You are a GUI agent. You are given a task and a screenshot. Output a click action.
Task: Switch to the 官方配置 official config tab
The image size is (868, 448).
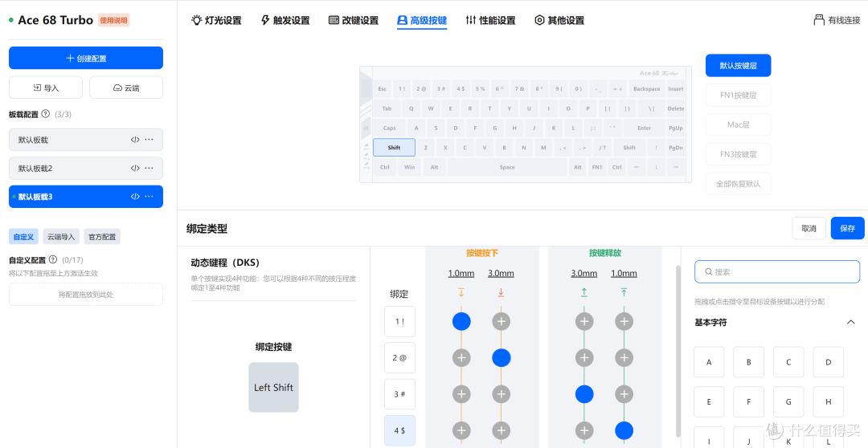click(102, 237)
